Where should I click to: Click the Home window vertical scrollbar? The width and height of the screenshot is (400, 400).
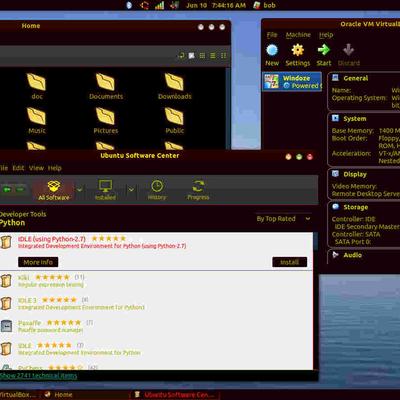228,108
